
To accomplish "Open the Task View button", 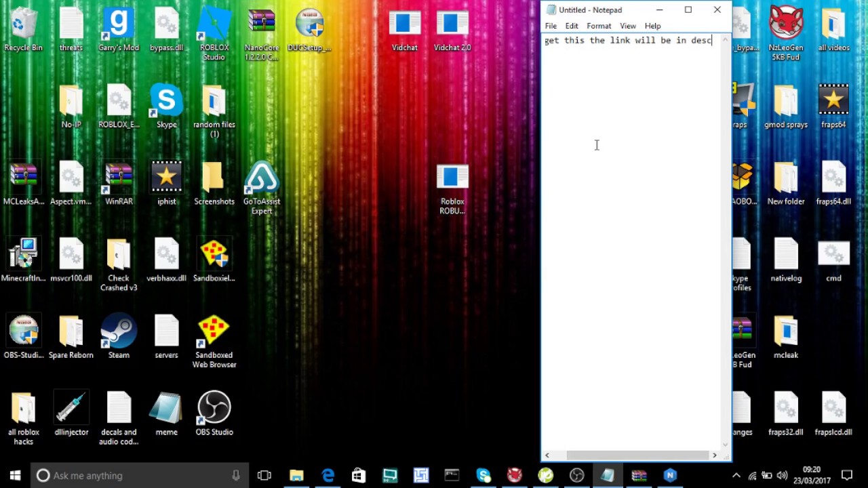I will (264, 475).
